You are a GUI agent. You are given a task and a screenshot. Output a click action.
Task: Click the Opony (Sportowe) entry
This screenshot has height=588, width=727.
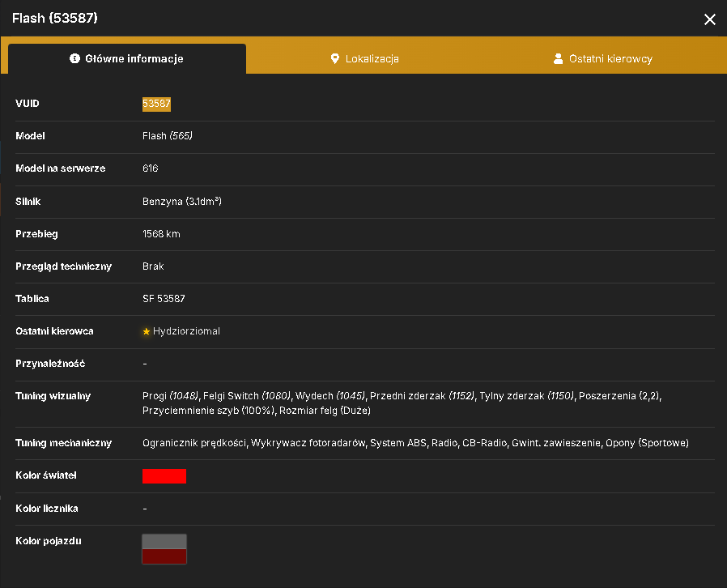pyautogui.click(x=647, y=443)
